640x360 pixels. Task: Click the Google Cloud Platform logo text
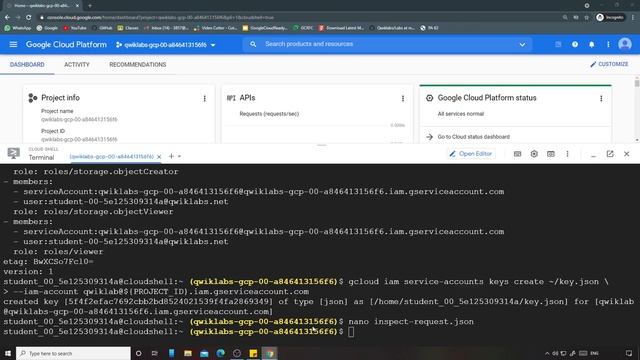click(x=66, y=44)
